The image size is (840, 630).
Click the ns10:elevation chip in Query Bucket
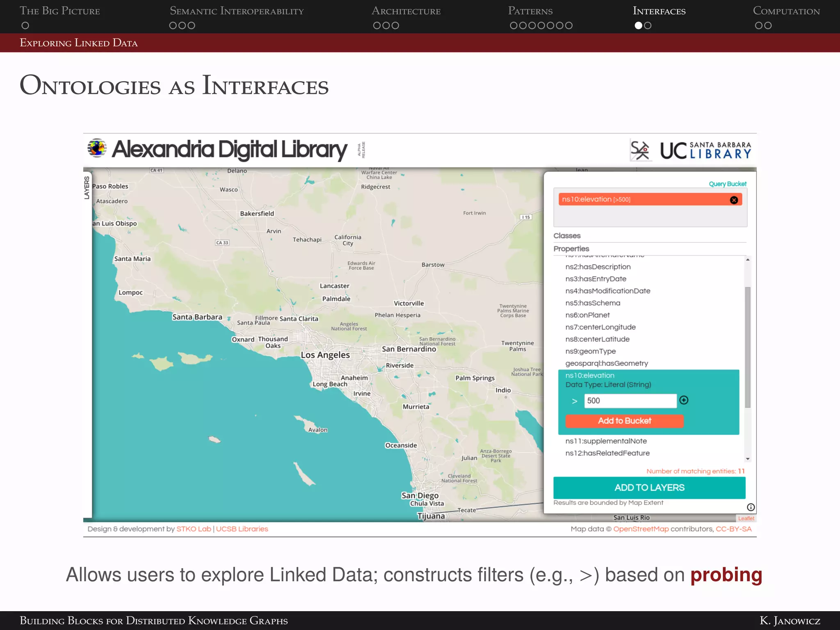click(650, 199)
